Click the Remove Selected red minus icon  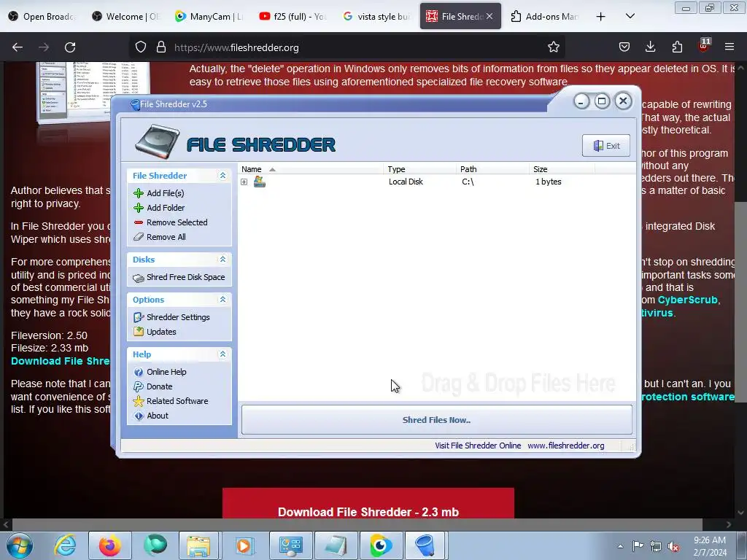(139, 222)
